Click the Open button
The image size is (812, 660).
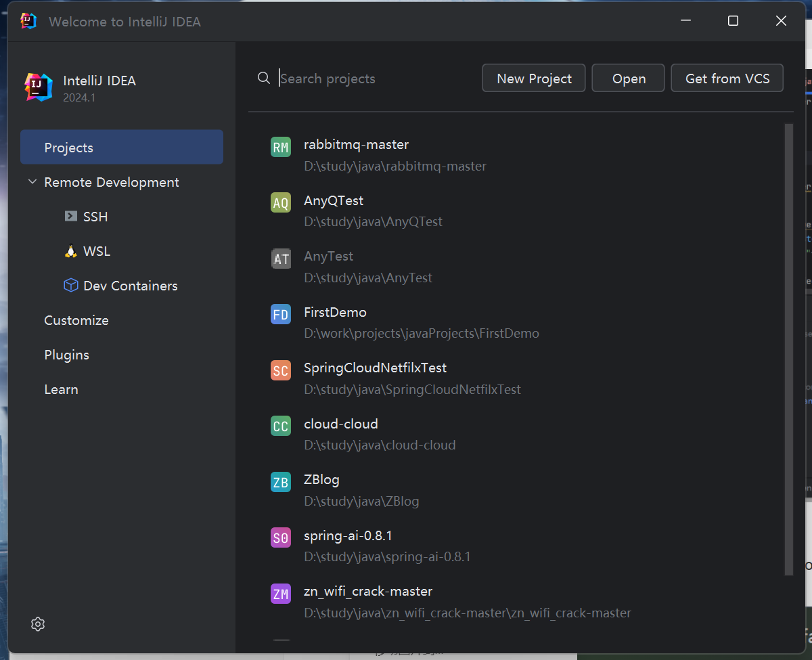(x=629, y=79)
